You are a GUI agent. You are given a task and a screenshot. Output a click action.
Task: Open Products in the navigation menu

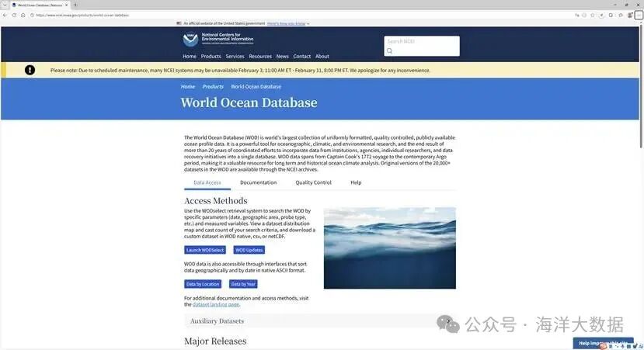(211, 57)
